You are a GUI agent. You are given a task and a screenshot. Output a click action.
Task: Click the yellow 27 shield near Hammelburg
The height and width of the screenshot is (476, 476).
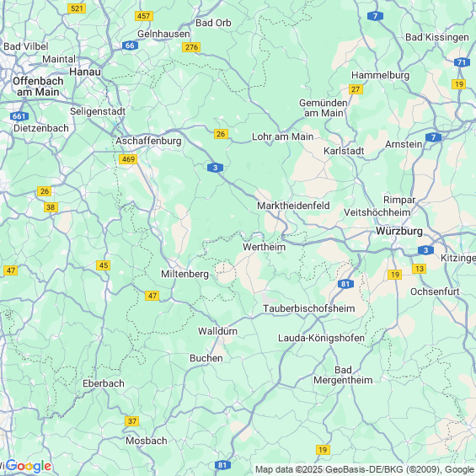[356, 89]
